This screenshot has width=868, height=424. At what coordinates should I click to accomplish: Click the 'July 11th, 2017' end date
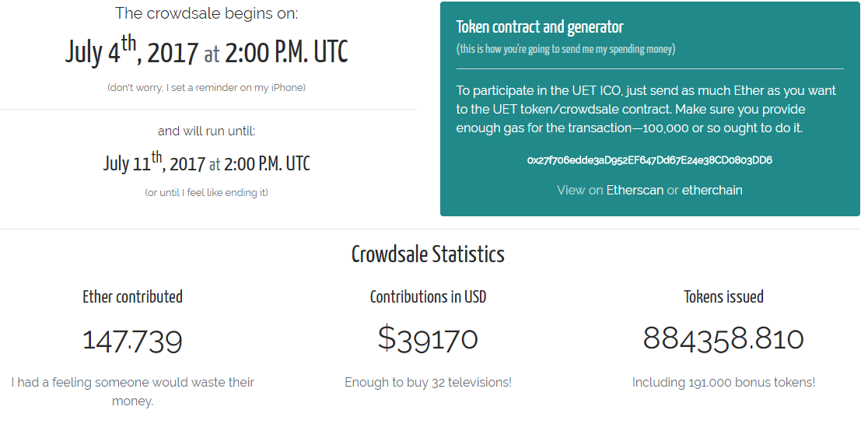pyautogui.click(x=154, y=163)
